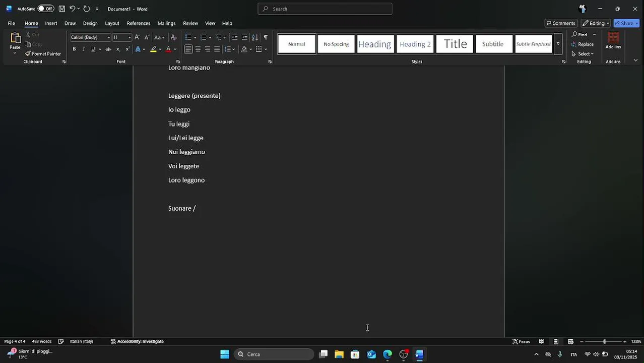Open the Windows Start menu

[x=225, y=354]
